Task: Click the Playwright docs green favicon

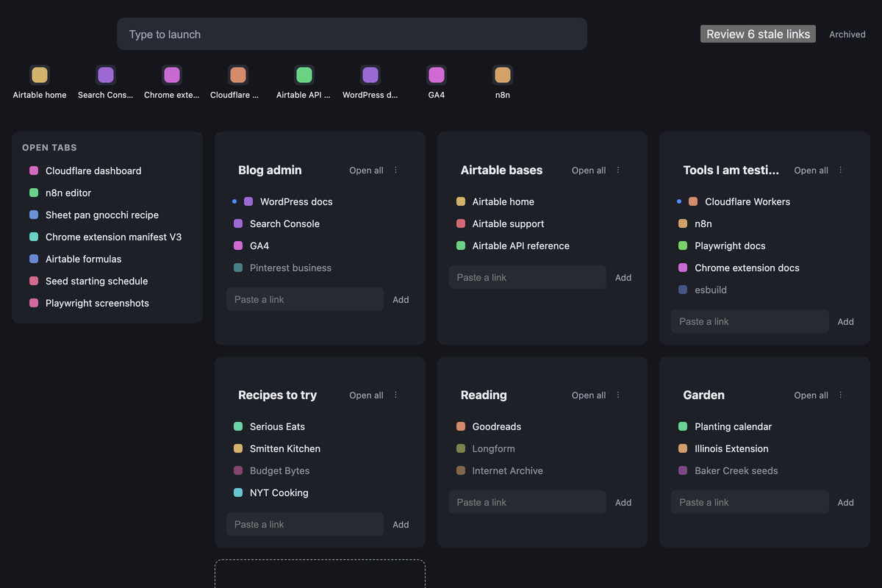Action: click(683, 245)
